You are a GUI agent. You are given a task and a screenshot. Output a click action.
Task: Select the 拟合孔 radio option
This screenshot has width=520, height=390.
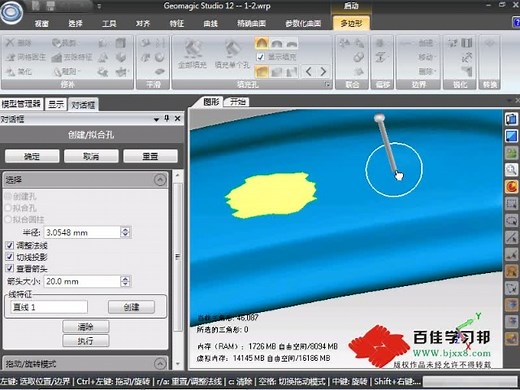tap(8, 208)
